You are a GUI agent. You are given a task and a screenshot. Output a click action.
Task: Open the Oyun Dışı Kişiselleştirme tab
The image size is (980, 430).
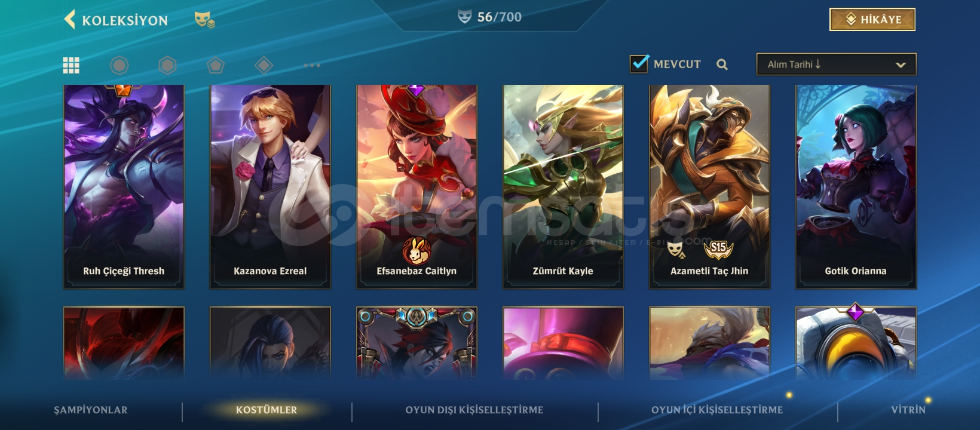(474, 410)
